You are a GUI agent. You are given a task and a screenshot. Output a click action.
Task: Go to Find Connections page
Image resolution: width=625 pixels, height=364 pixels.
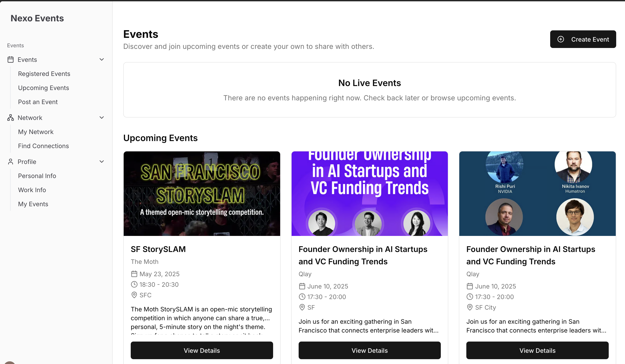(43, 146)
